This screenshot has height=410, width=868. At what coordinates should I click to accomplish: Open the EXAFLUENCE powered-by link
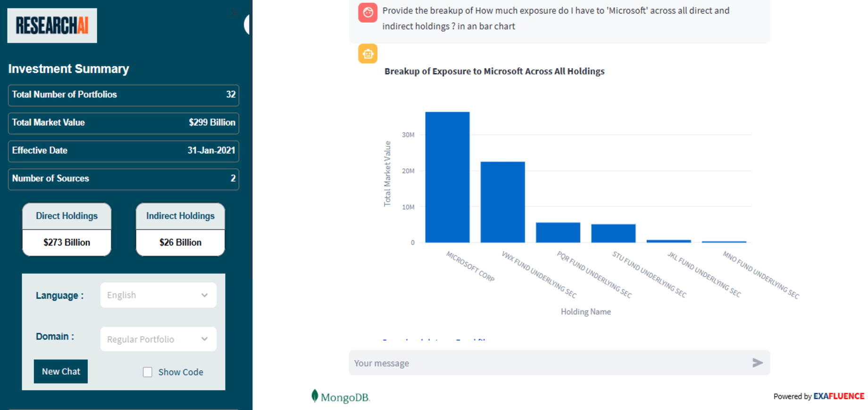839,396
